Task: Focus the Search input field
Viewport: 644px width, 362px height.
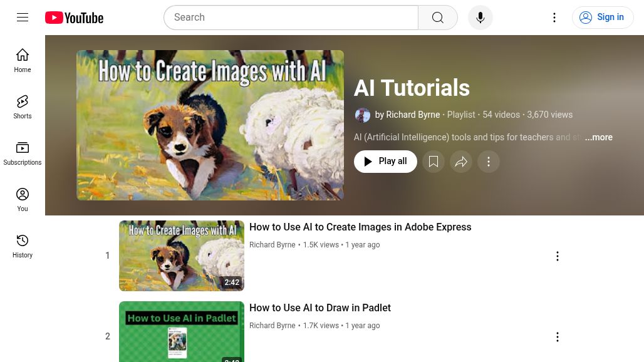Action: pyautogui.click(x=291, y=18)
